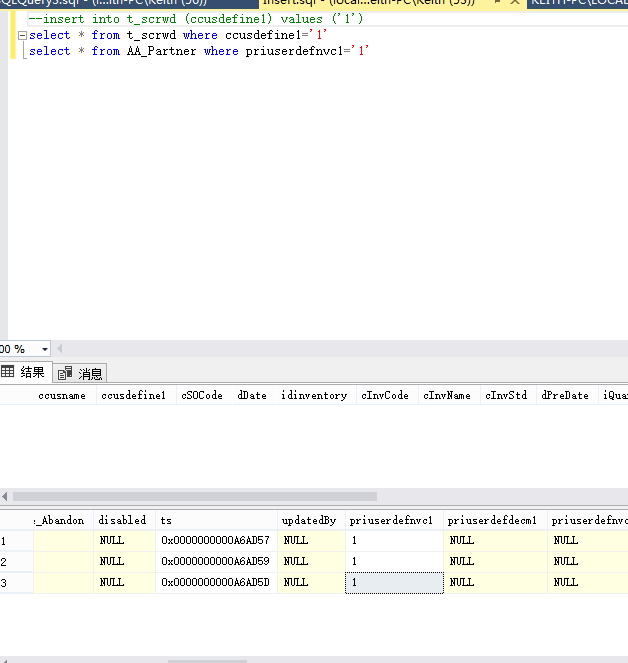The width and height of the screenshot is (628, 663).
Task: Select the cSOCode column header
Action: tap(202, 395)
